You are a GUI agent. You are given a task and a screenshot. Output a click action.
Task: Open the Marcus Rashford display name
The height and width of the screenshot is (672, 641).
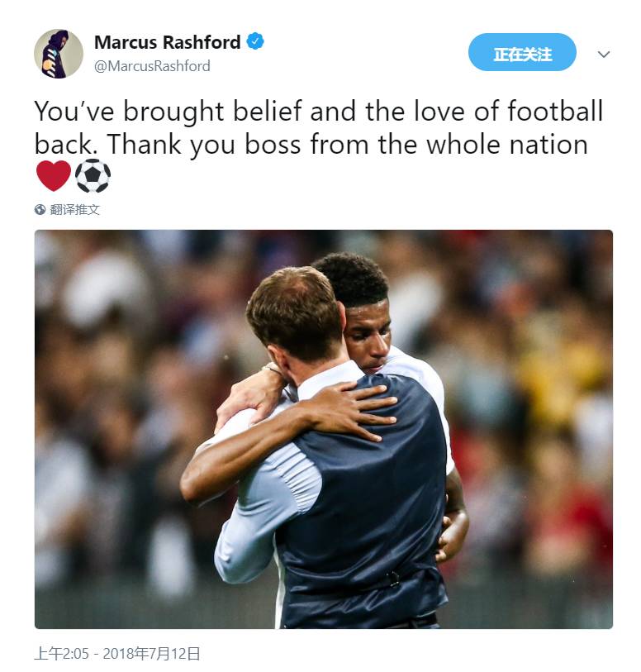(167, 42)
